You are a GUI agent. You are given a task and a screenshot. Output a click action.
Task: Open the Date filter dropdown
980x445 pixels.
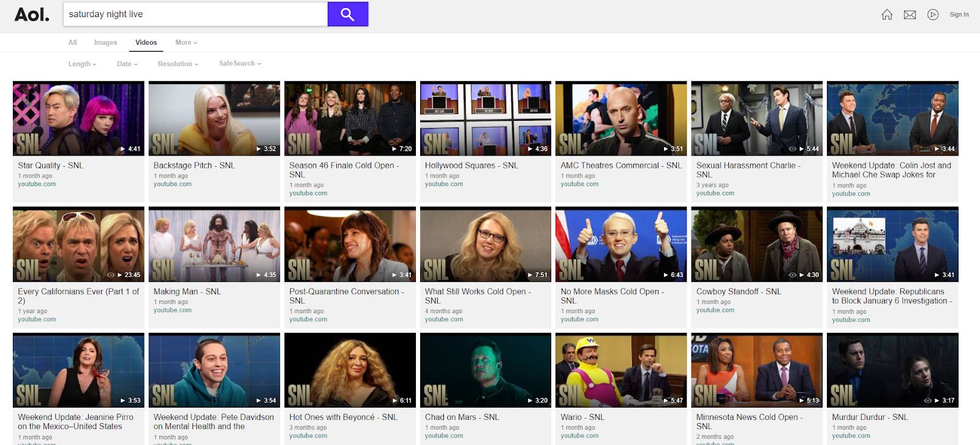click(x=127, y=64)
